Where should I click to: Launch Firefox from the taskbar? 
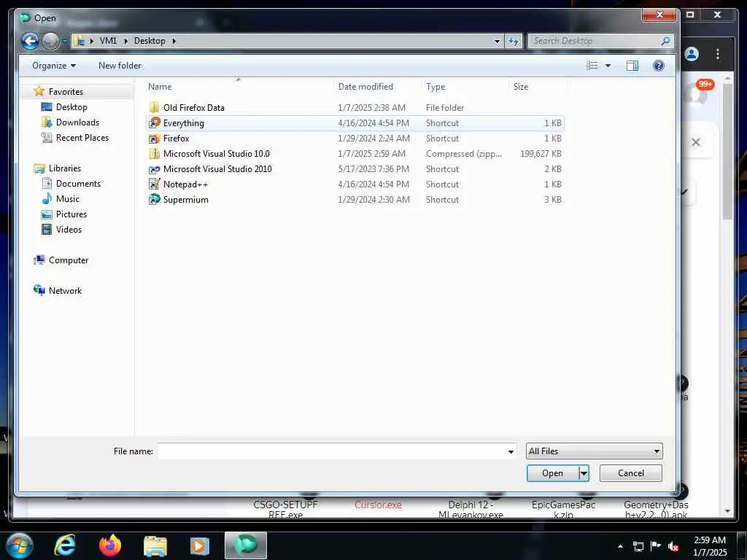coord(110,545)
